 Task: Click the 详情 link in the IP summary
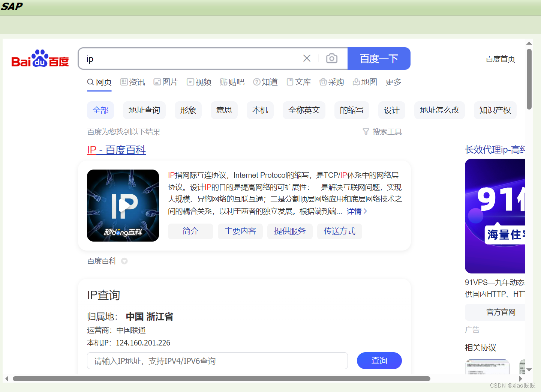point(357,211)
